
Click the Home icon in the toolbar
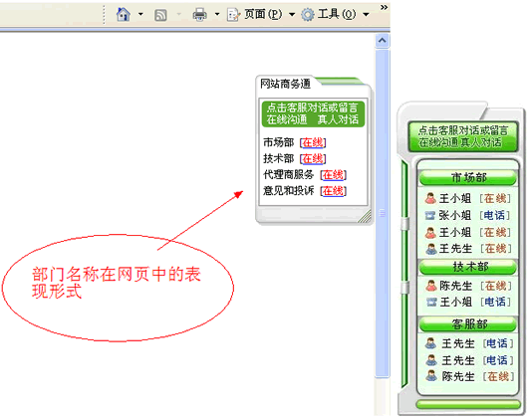tap(123, 14)
